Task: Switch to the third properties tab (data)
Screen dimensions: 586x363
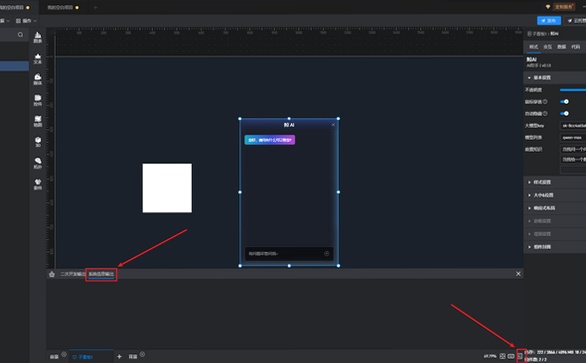Action: point(562,47)
